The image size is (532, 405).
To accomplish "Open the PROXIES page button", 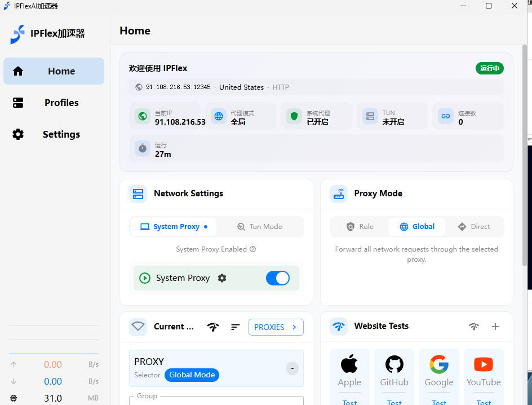I will pos(276,327).
